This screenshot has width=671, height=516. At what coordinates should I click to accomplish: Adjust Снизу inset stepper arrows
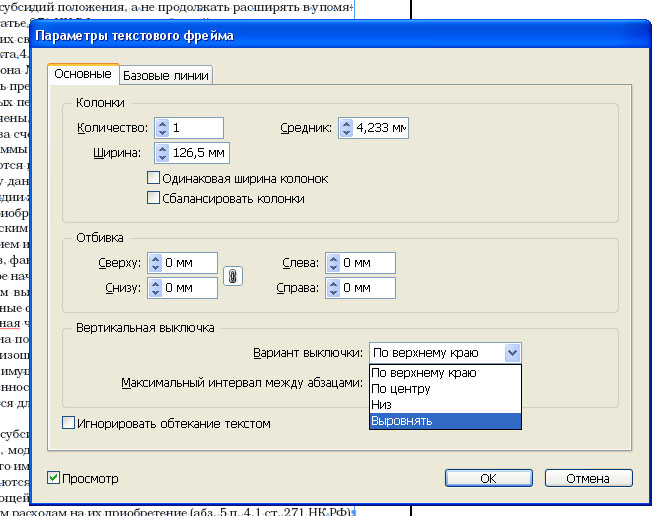coord(155,288)
